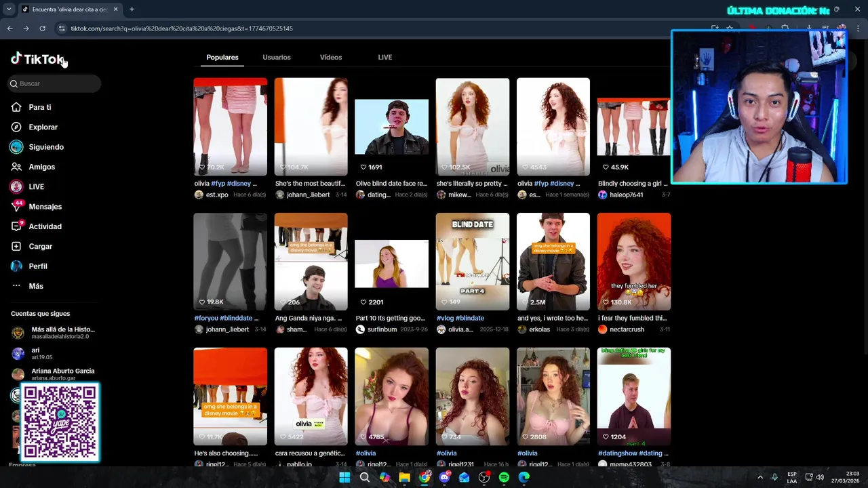Viewport: 868px width, 488px height.
Task: Click username erkolas
Action: [x=539, y=329]
